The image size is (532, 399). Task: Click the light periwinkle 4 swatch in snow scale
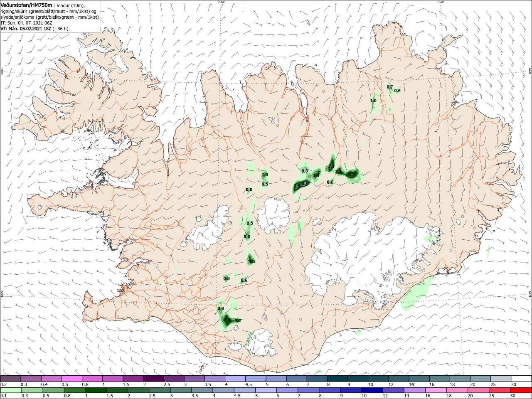coord(235,379)
